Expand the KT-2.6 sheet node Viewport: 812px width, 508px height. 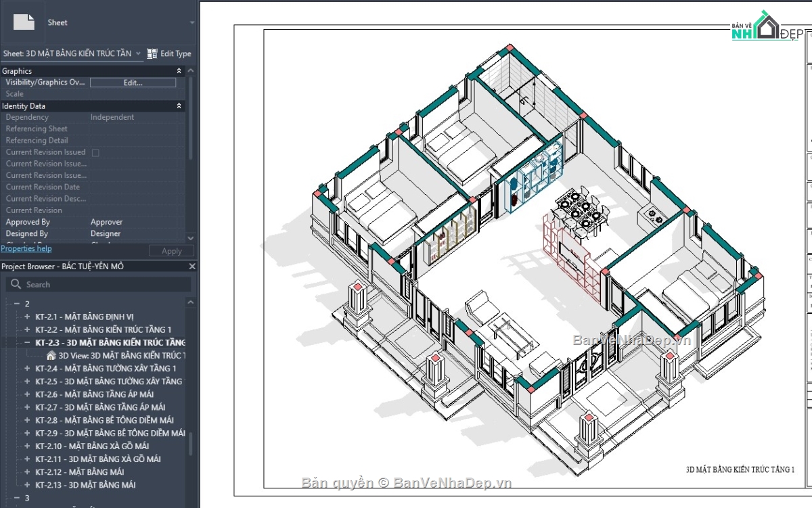pyautogui.click(x=27, y=394)
